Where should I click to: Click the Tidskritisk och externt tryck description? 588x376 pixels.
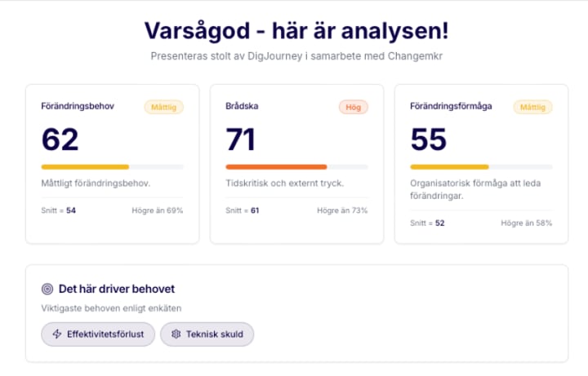(284, 183)
